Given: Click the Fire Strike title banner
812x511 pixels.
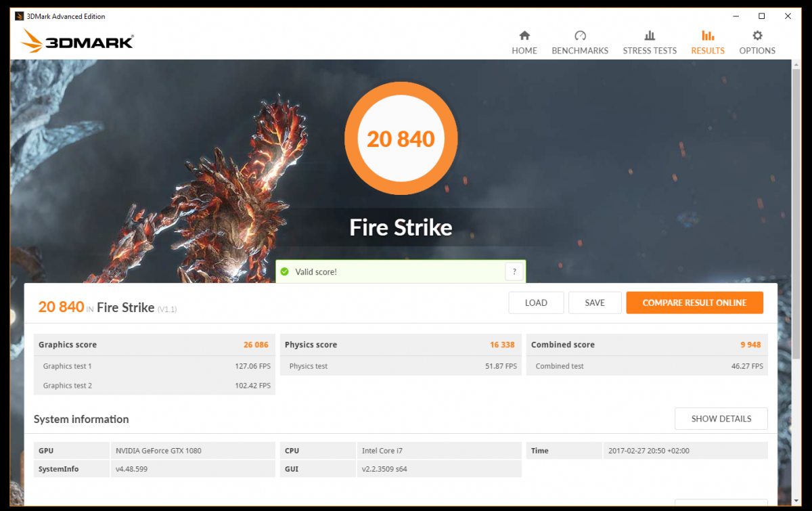Looking at the screenshot, I should [x=401, y=227].
